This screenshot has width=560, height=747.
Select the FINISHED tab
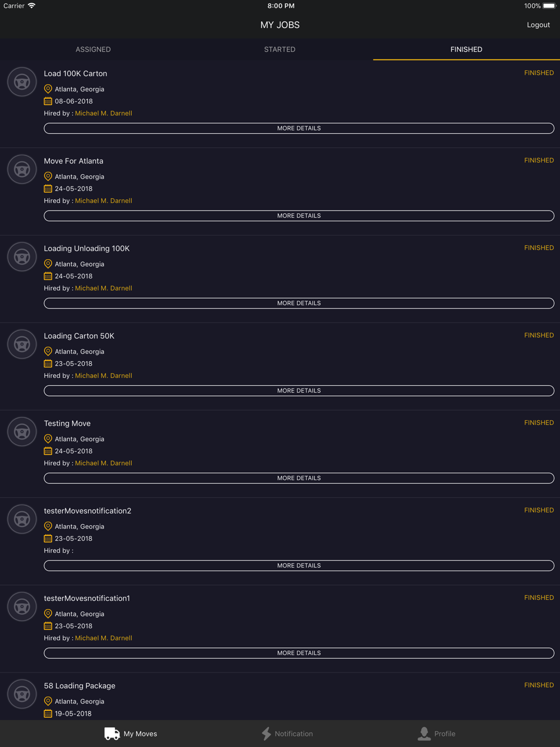(x=466, y=49)
